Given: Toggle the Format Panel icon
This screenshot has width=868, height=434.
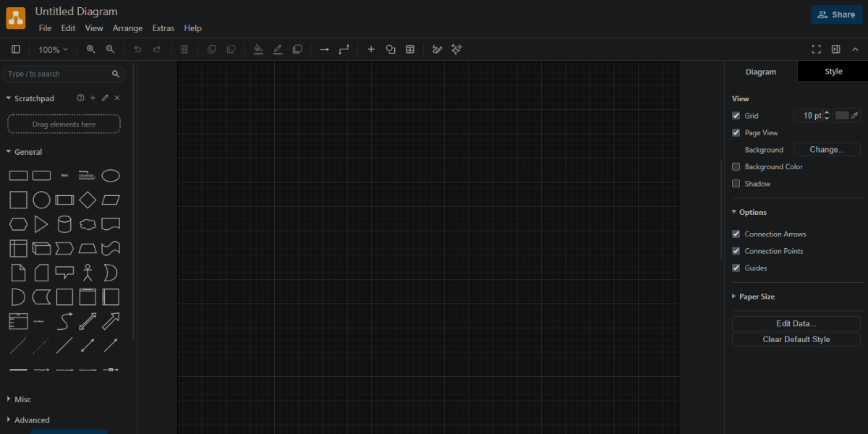Looking at the screenshot, I should coord(835,49).
